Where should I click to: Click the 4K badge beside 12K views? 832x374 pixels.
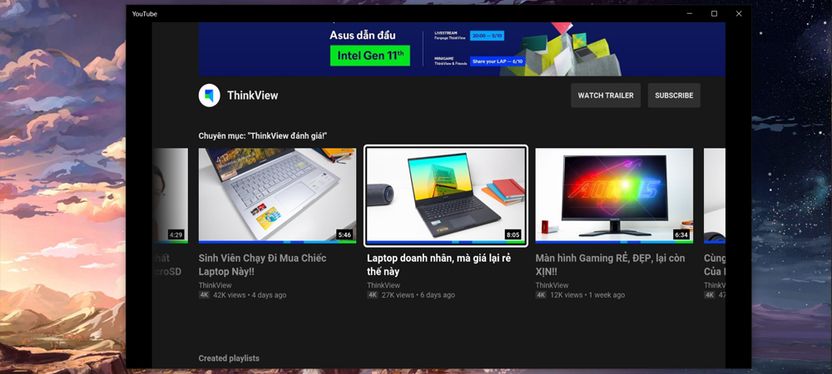[541, 295]
